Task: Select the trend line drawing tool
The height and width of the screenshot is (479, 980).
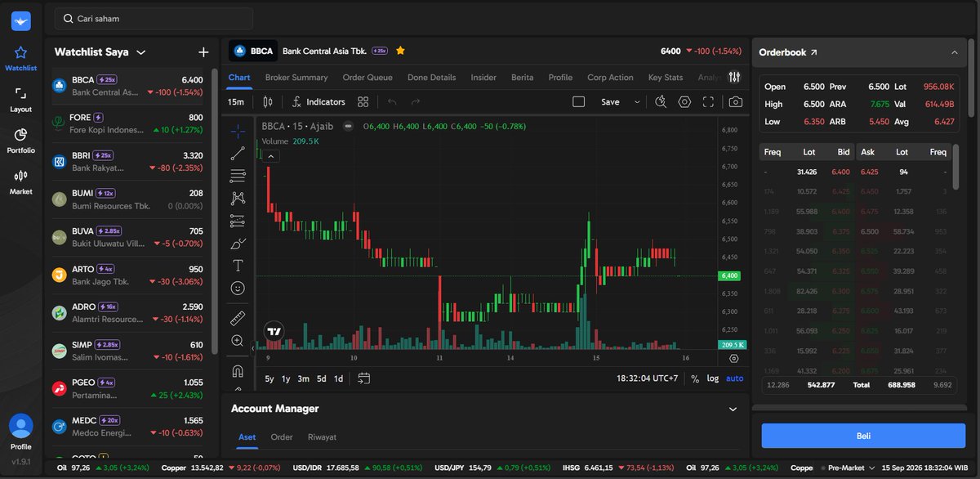Action: pyautogui.click(x=238, y=153)
